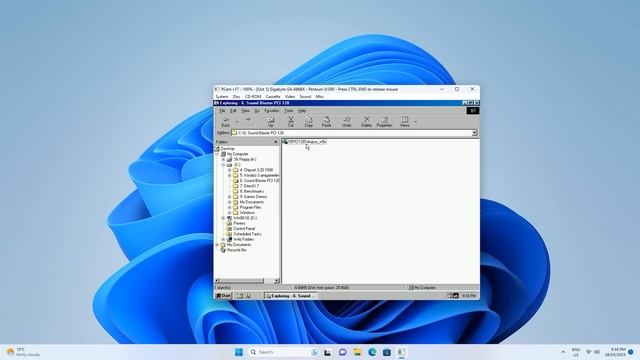Click the Exploring taskbar button in Windows 98

coord(291,296)
